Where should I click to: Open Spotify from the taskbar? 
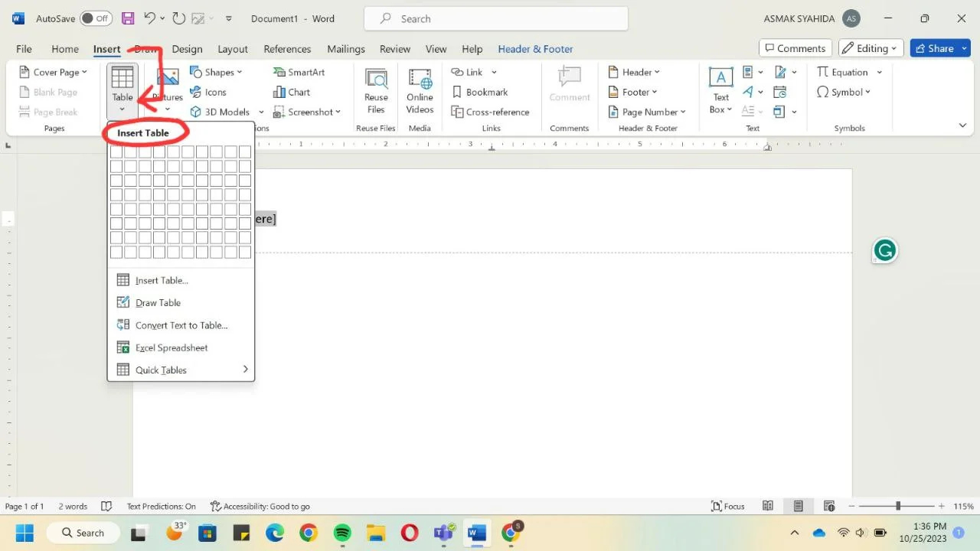(342, 533)
